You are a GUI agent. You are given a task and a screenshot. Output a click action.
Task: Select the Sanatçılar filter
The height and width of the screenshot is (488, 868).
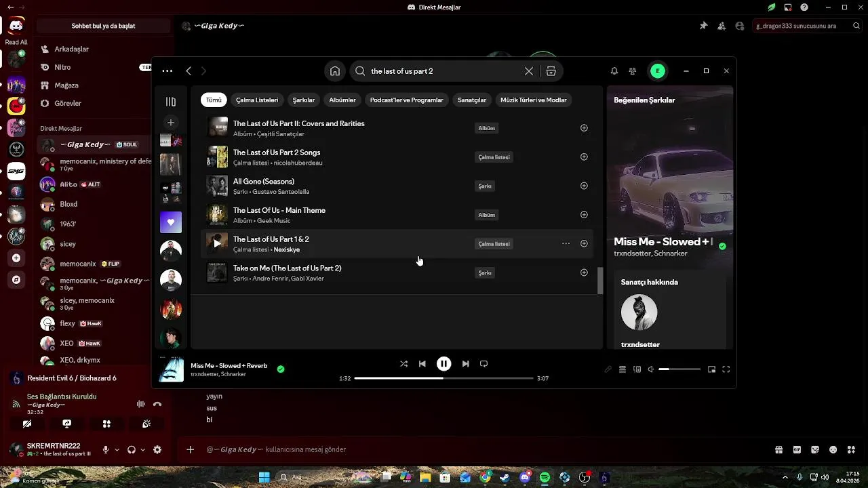472,100
